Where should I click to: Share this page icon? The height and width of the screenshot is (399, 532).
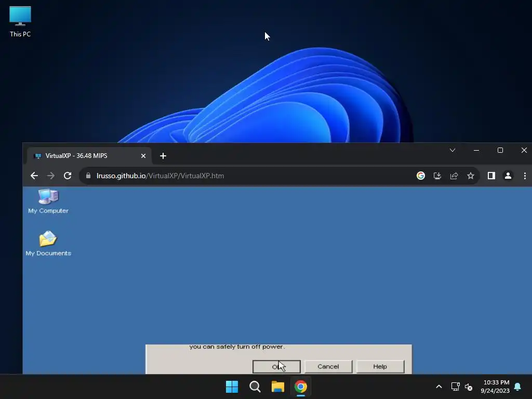click(x=454, y=176)
